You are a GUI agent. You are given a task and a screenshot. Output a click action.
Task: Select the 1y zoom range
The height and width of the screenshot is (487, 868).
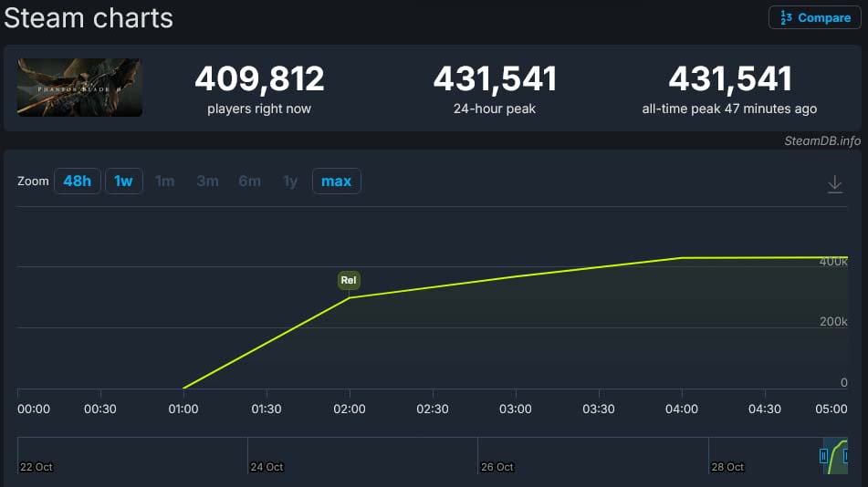coord(290,181)
